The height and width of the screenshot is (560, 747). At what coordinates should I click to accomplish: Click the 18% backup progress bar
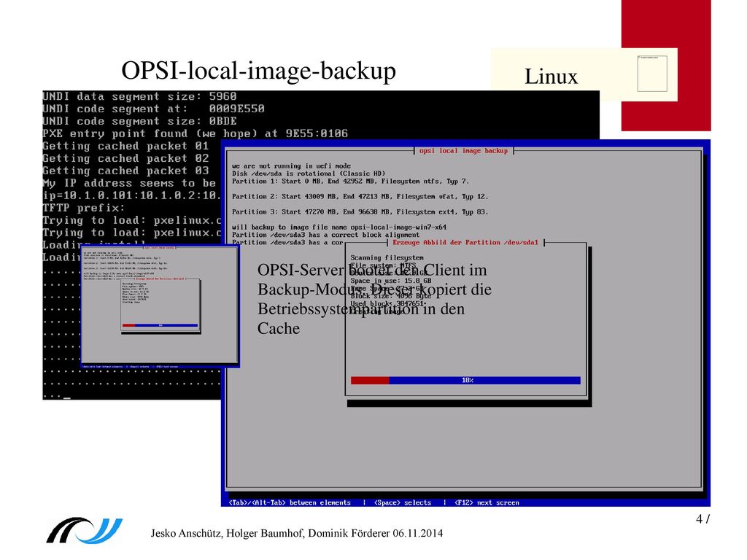[465, 380]
